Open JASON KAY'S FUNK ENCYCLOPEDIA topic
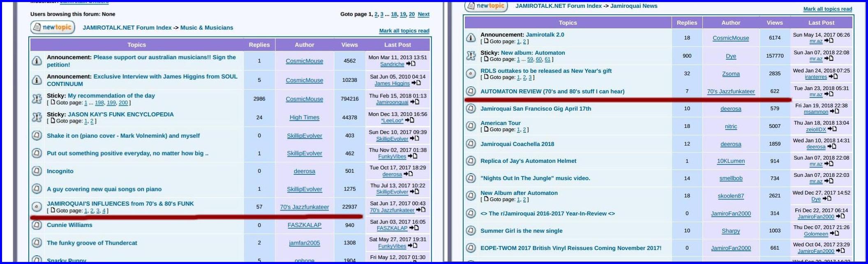Viewport: 868px width, 264px height. (x=120, y=114)
